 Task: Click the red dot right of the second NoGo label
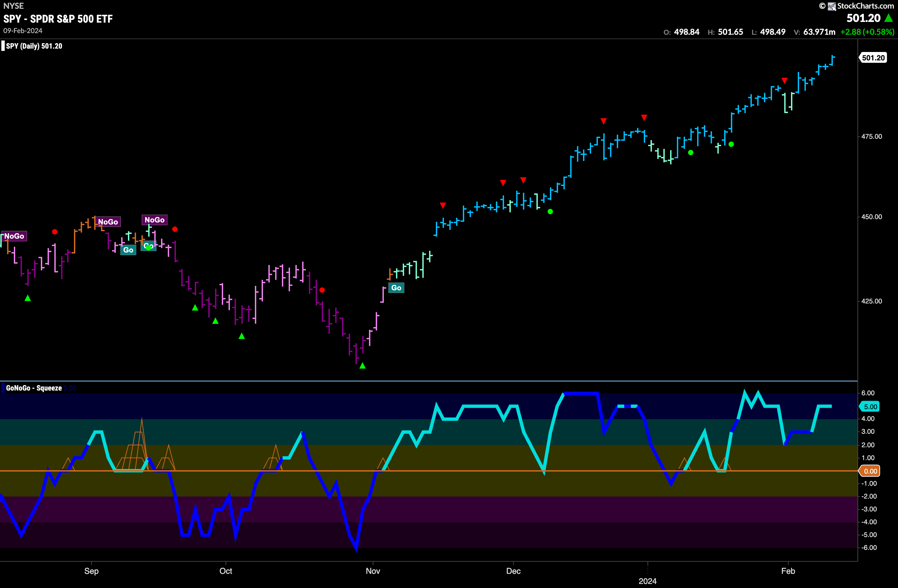[175, 229]
